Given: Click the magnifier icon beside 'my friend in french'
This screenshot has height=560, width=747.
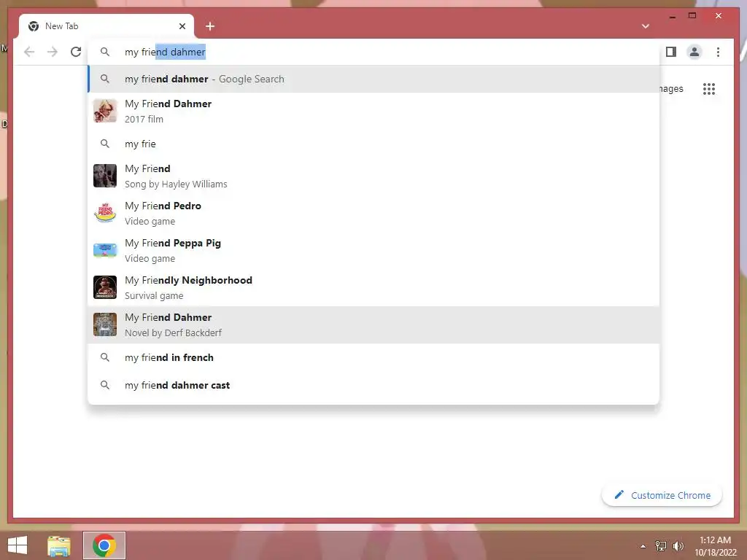Looking at the screenshot, I should (x=105, y=357).
